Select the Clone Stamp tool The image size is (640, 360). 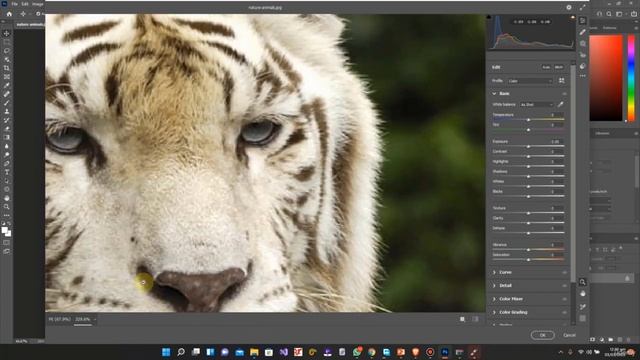[x=7, y=111]
